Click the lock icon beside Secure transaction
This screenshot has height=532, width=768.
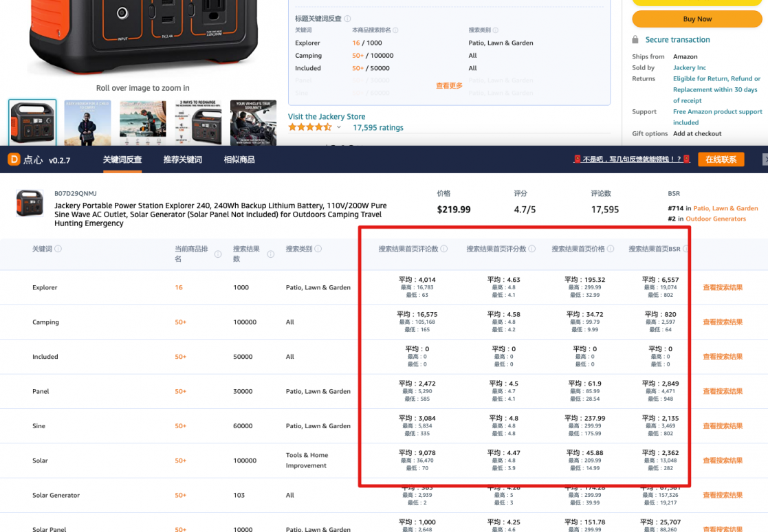click(x=635, y=40)
